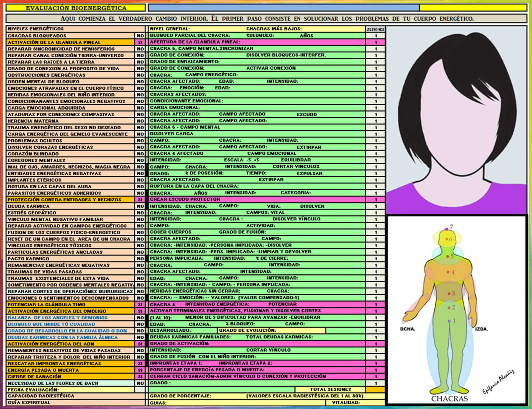Viewport: 532px width, 409px height.
Task: Click chakra 2 dot below the navel
Action: pyautogui.click(x=449, y=308)
